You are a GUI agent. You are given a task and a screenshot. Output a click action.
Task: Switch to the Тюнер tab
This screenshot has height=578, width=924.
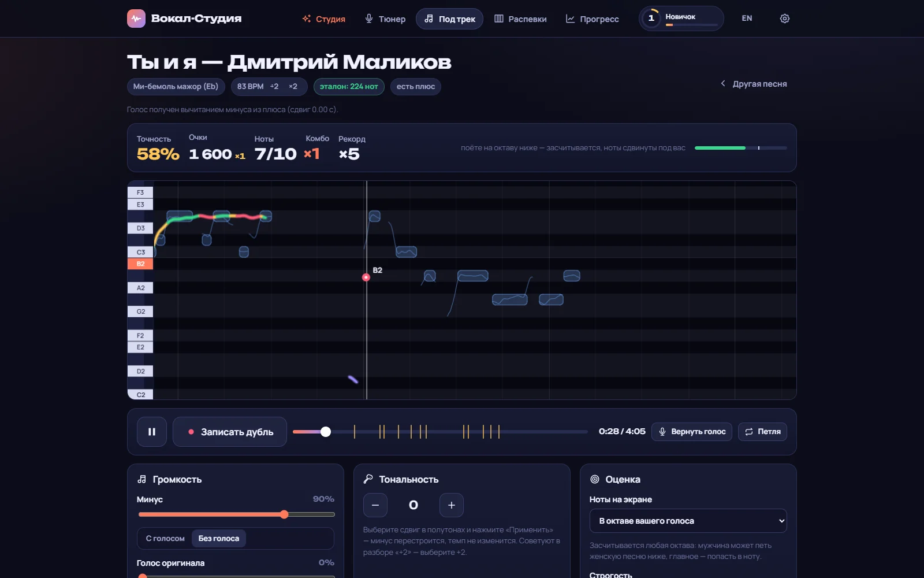point(385,19)
